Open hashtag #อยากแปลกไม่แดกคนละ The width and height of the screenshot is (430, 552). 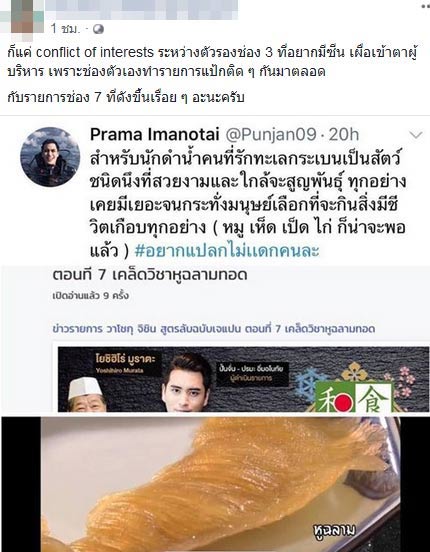(227, 251)
